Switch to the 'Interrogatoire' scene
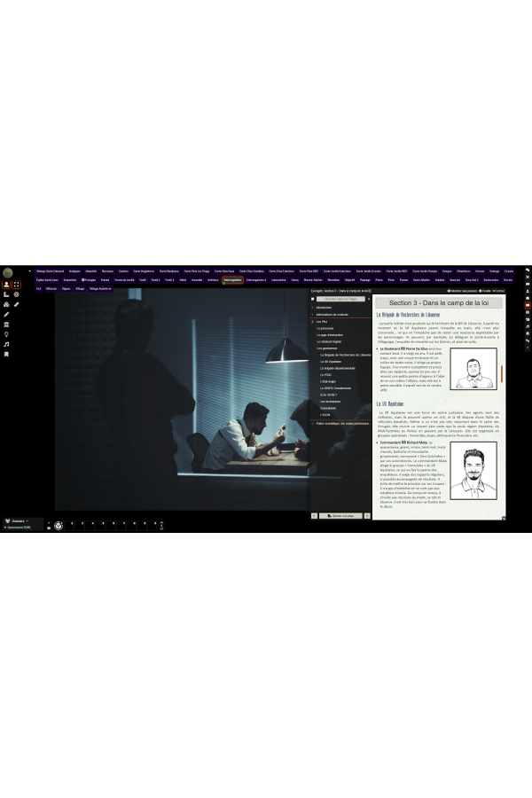532x798 pixels. 233,279
